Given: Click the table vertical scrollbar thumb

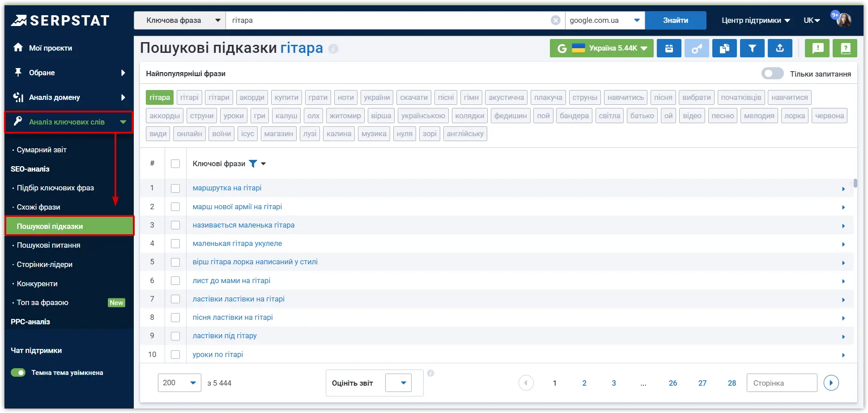Looking at the screenshot, I should [855, 183].
